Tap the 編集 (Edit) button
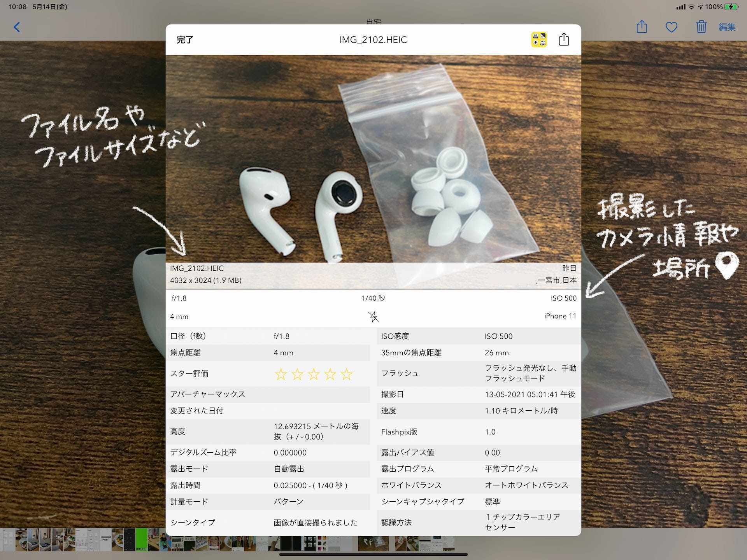747x560 pixels. pos(726,27)
